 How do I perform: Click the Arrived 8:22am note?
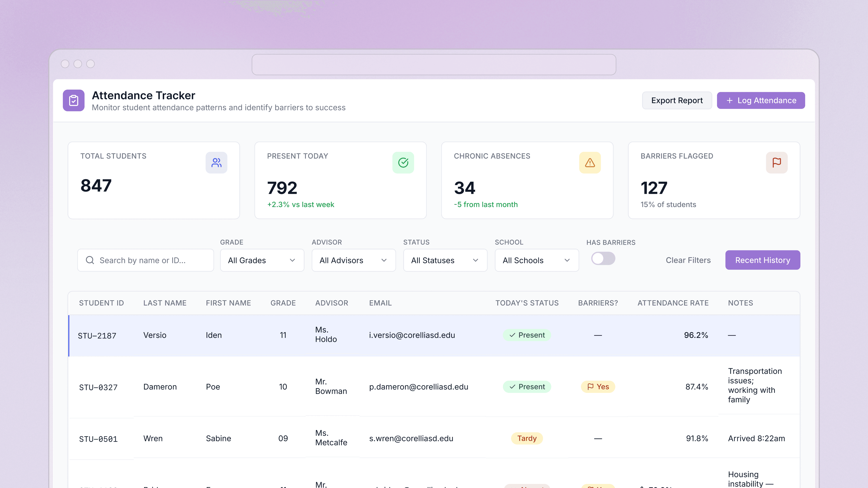(x=757, y=439)
